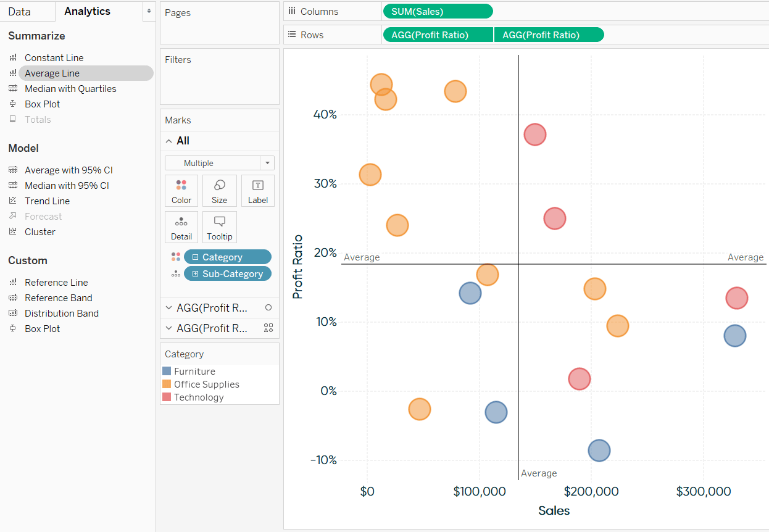Click the SUM(Sales) pill on Columns

[438, 10]
